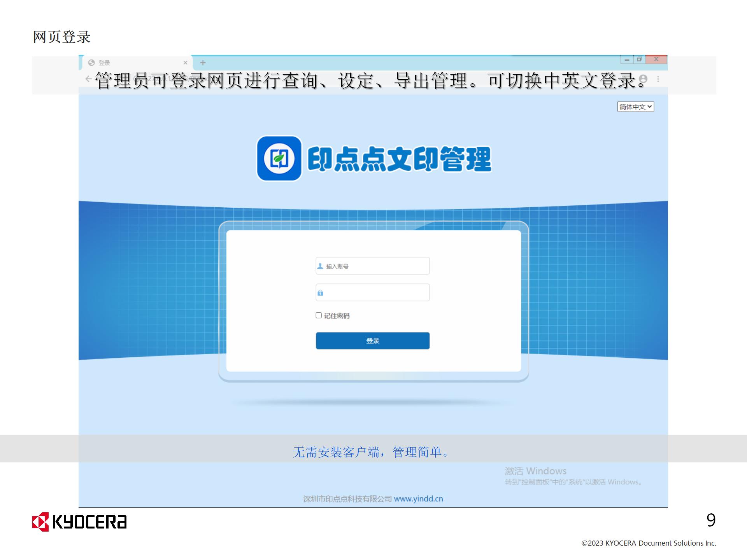
Task: Open the www.yindd.cn website link
Action: (418, 499)
